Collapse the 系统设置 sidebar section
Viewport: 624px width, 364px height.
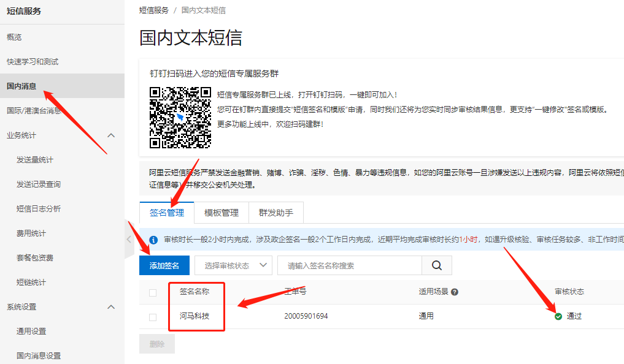111,306
